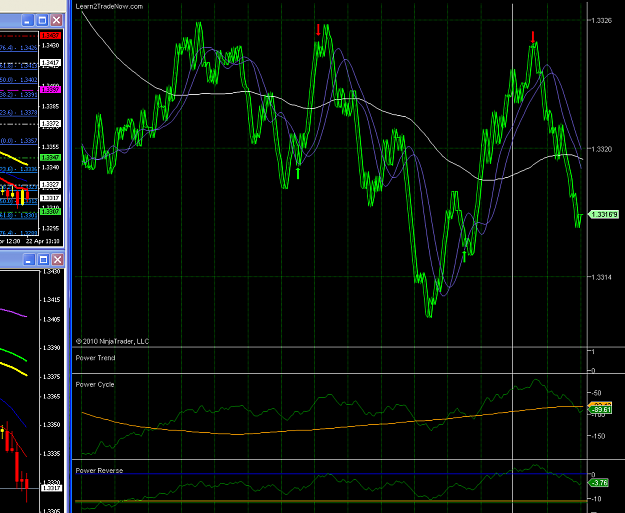The height and width of the screenshot is (513, 625).
Task: Select the Fibonacci label ending in 1.3391
Action: point(19,95)
